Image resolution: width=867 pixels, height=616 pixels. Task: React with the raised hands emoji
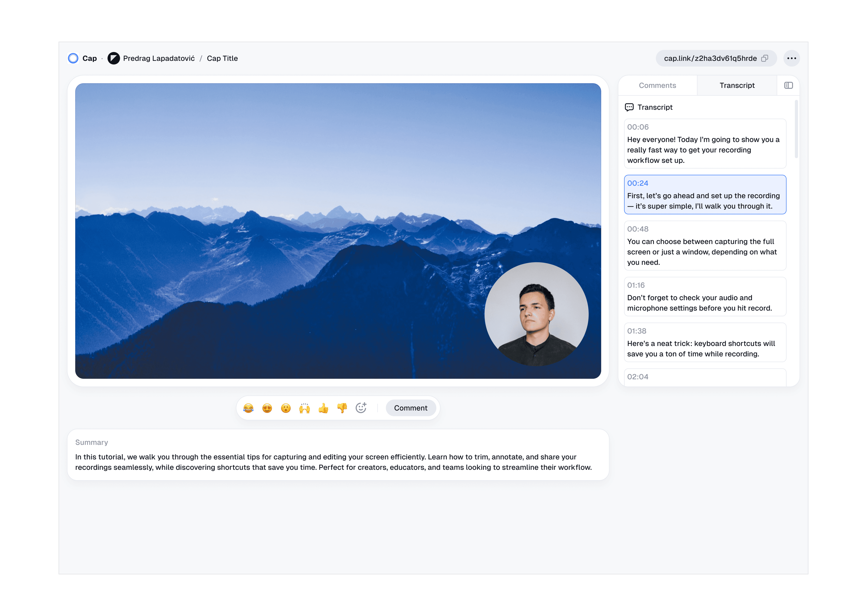point(304,408)
